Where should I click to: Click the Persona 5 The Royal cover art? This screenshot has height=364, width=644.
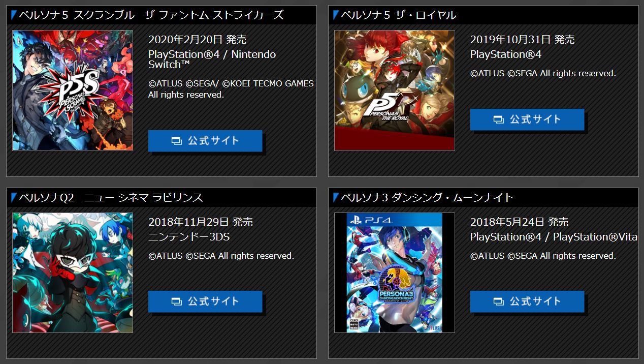(x=395, y=90)
